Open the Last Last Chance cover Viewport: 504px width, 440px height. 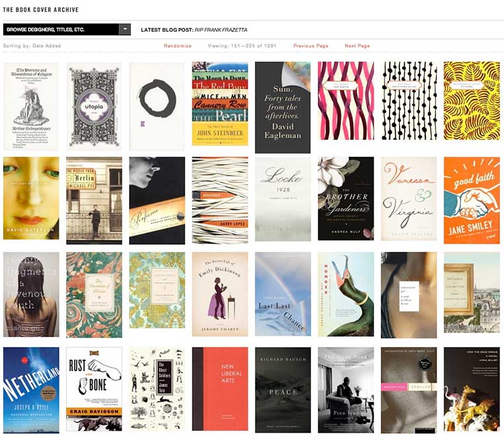click(283, 294)
